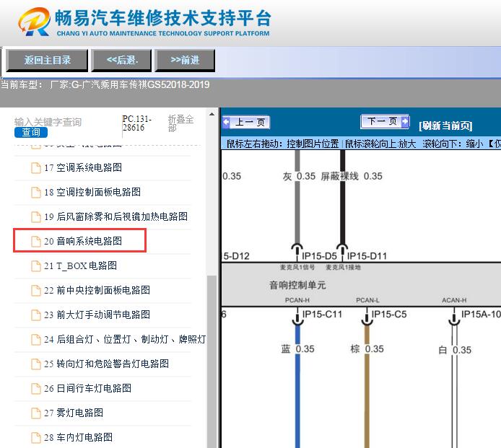The image size is (501, 448).
Task: Click document icon beside 27 雾灯电路图
Action: (x=36, y=413)
